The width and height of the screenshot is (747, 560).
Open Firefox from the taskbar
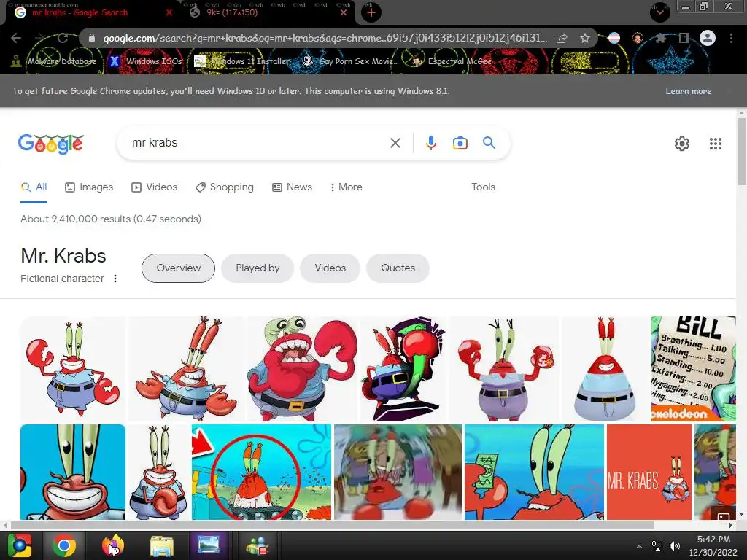(113, 545)
